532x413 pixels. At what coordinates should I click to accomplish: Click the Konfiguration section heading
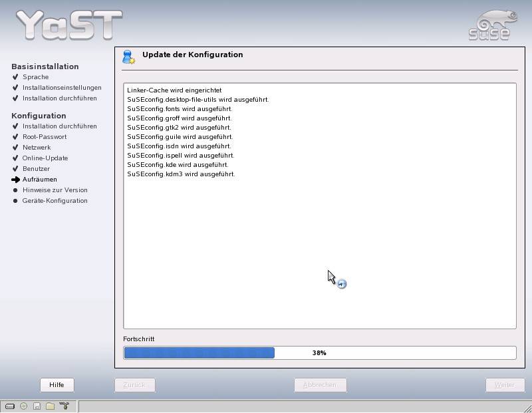click(x=39, y=116)
